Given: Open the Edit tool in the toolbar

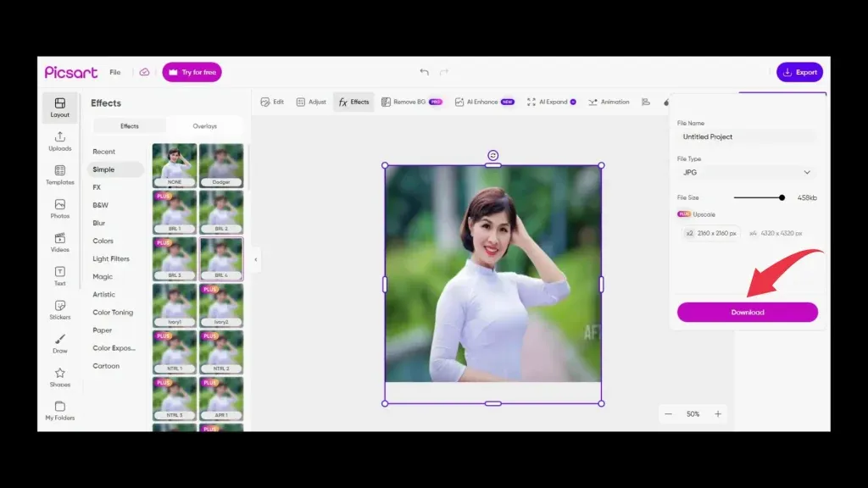Looking at the screenshot, I should pyautogui.click(x=272, y=102).
